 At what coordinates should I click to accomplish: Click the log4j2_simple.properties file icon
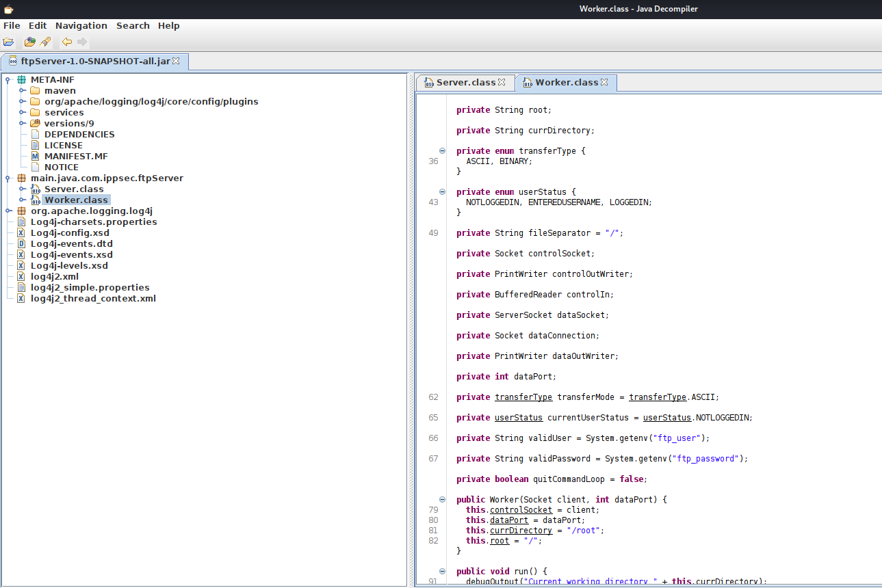click(x=21, y=287)
